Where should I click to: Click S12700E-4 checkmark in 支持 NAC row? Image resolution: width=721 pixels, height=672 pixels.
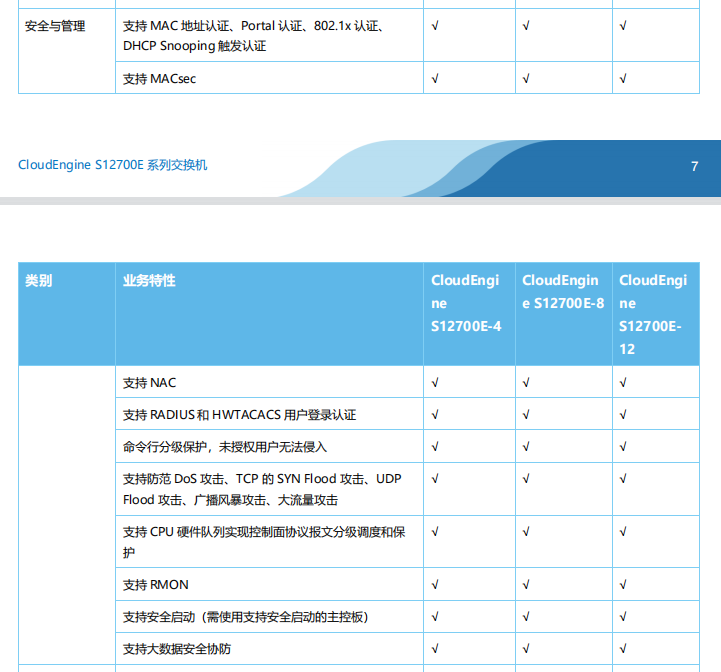coord(435,383)
